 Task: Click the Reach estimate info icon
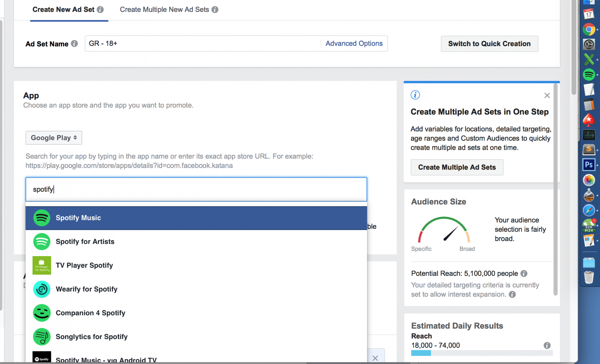coord(547,345)
